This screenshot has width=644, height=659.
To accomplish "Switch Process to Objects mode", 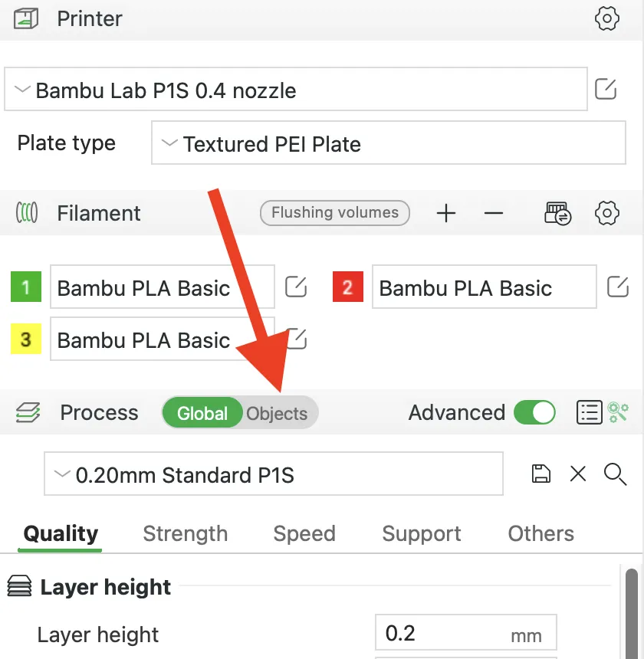I will (277, 414).
